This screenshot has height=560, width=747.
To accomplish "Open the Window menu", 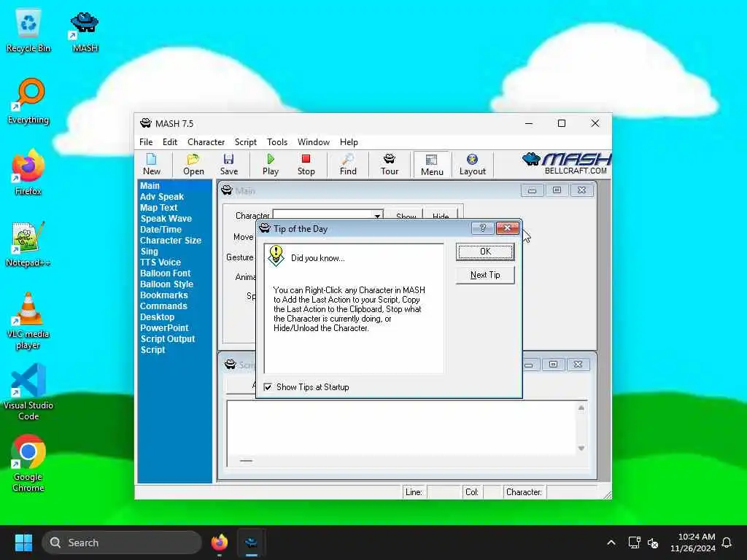I will pyautogui.click(x=314, y=142).
